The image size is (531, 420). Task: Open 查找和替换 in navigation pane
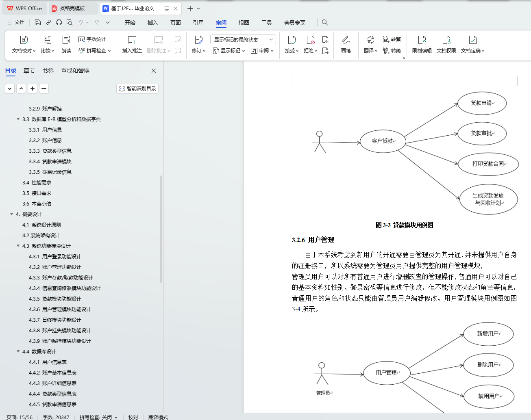click(x=75, y=71)
